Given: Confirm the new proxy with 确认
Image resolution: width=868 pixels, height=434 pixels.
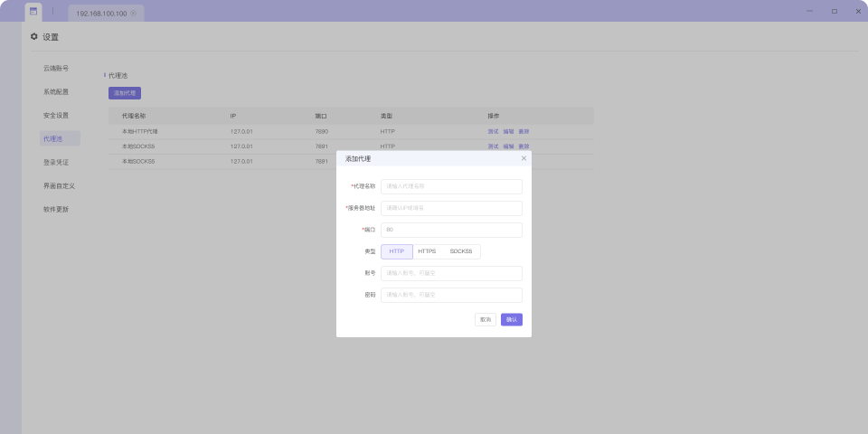Looking at the screenshot, I should point(511,319).
